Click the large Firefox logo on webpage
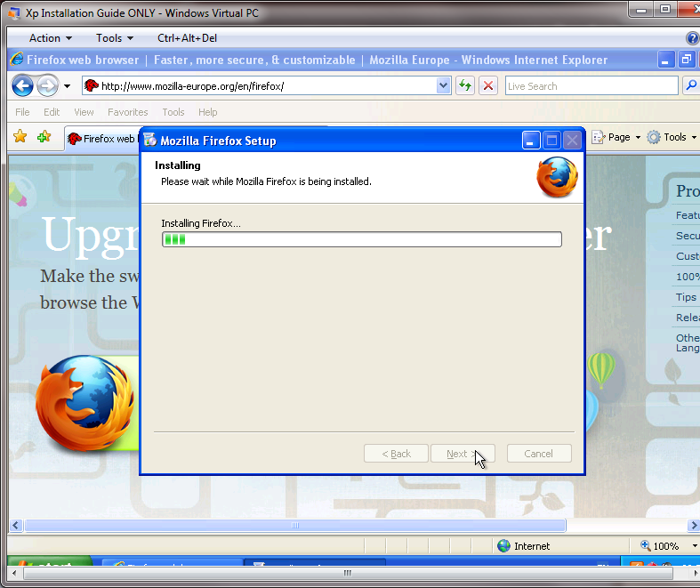This screenshot has height=588, width=700. pyautogui.click(x=84, y=403)
